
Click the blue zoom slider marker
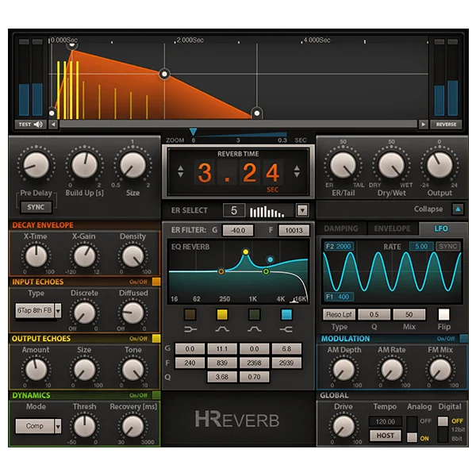(x=193, y=132)
